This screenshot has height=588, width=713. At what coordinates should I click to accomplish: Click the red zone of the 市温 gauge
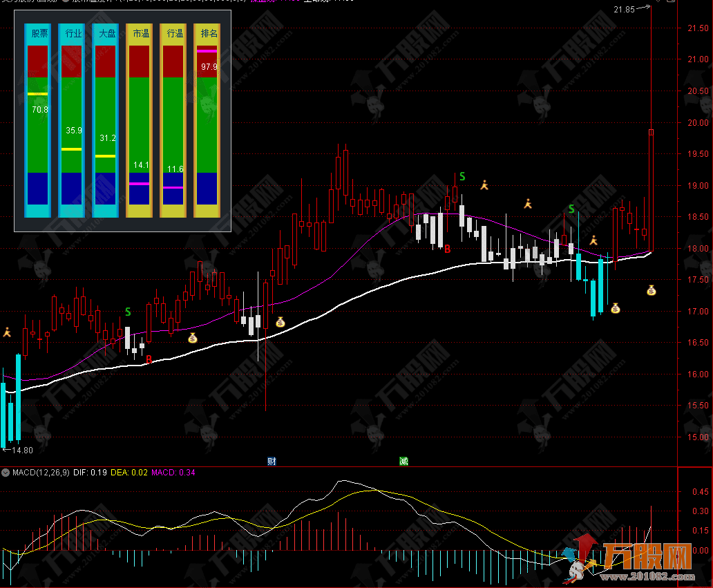coord(139,61)
